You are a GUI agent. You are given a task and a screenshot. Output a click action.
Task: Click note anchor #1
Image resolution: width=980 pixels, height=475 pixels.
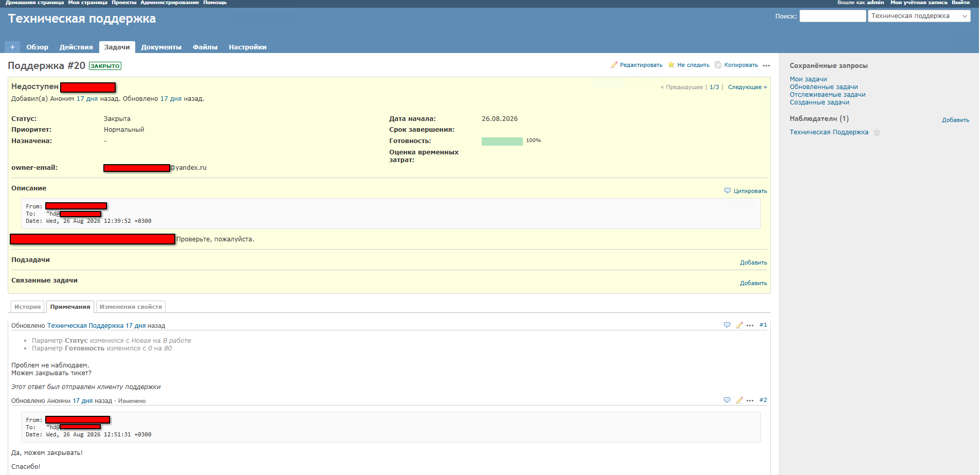(763, 325)
